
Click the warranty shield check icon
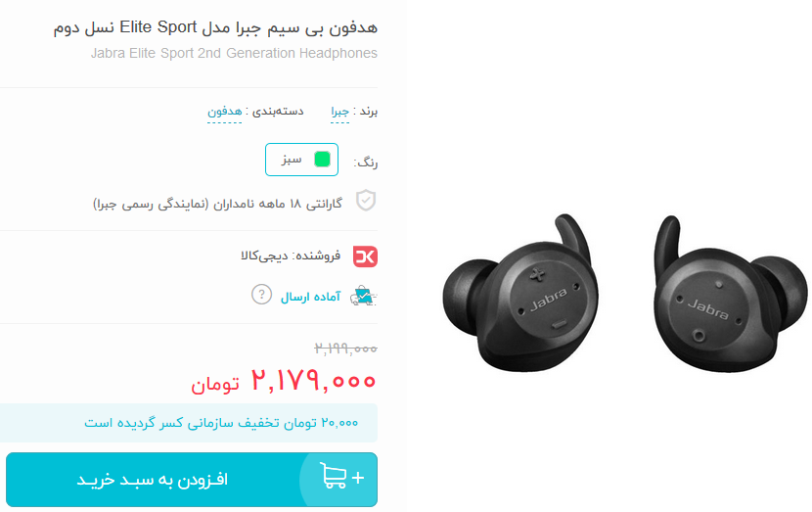(366, 201)
